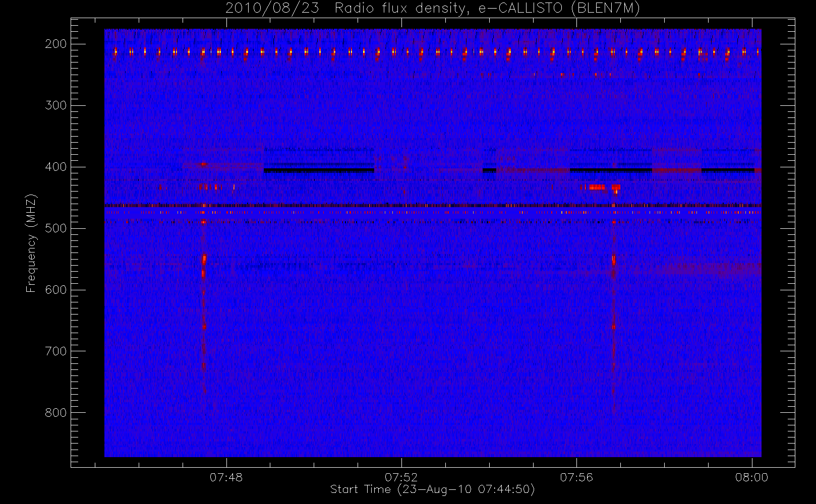Click the 800 frequency tick label
Image resolution: width=816 pixels, height=504 pixels.
point(56,413)
